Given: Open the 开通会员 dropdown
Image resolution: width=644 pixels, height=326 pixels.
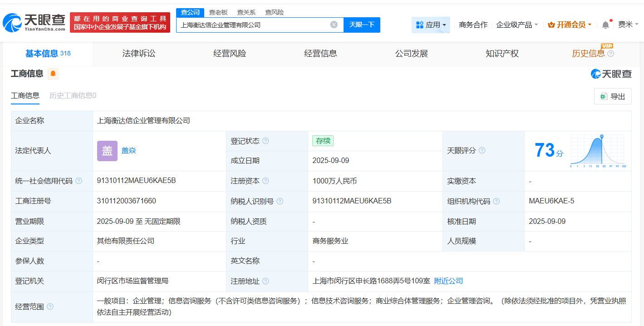Looking at the screenshot, I should pyautogui.click(x=570, y=25).
